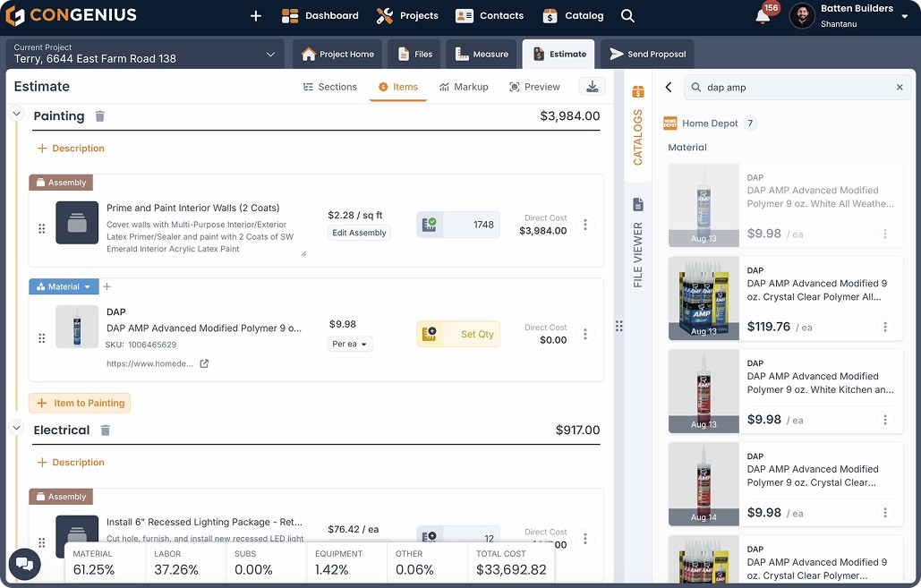Click the measurement icon beside quantity 1748

[430, 225]
